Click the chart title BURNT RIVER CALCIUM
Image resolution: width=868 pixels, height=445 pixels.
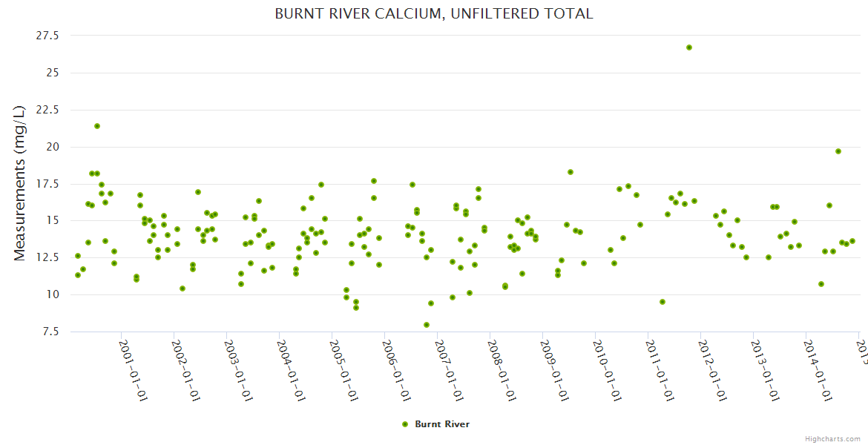(434, 13)
